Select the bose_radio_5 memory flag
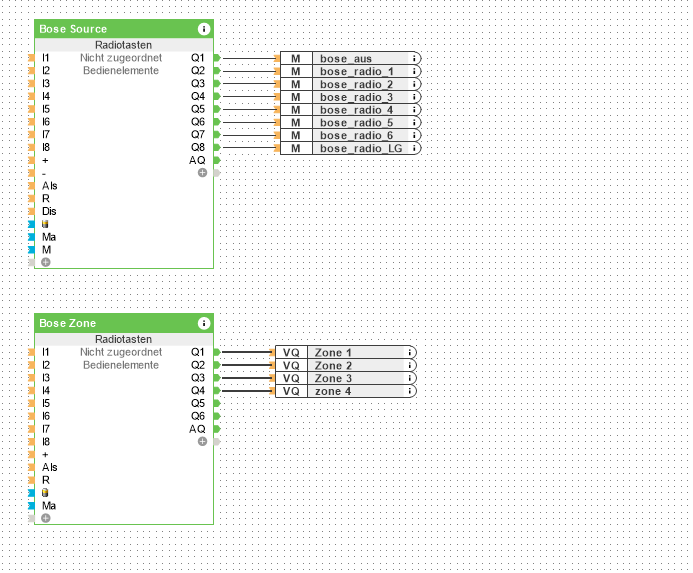This screenshot has height=573, width=693. pyautogui.click(x=350, y=122)
